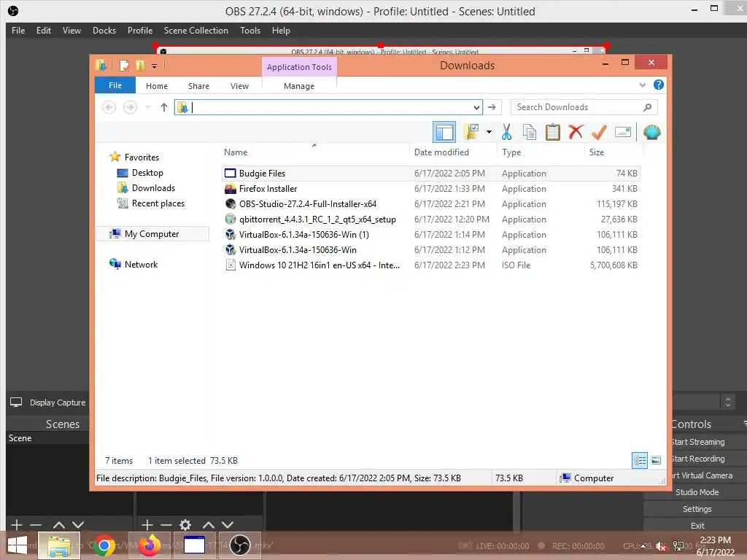Select OBS-Studio-27.2.4-Full-Installer-x64 file
This screenshot has width=747, height=560.
(x=430, y=204)
